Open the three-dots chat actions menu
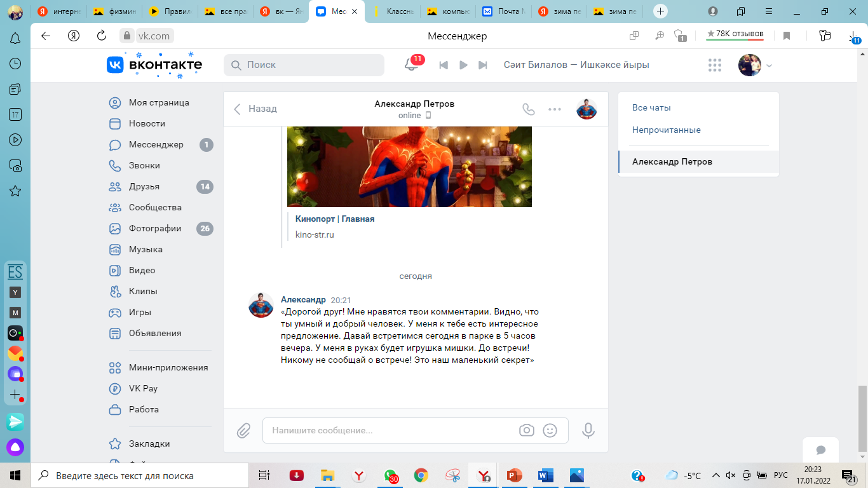 point(555,109)
